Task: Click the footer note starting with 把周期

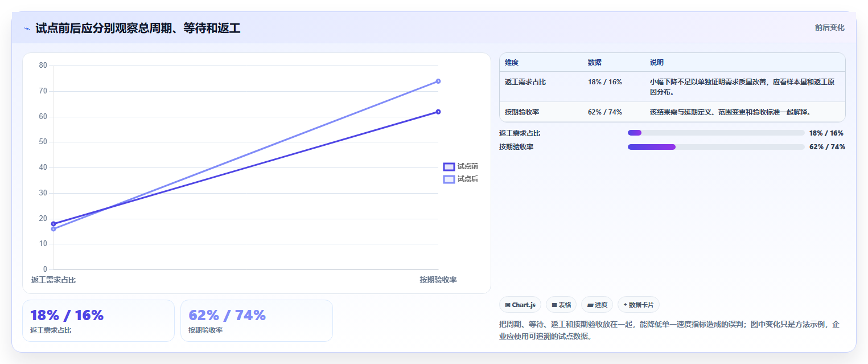Action: click(669, 330)
